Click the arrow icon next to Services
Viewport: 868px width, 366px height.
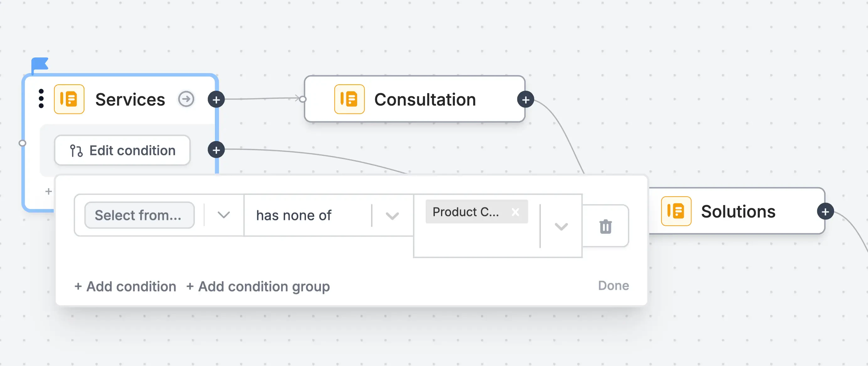click(x=186, y=99)
